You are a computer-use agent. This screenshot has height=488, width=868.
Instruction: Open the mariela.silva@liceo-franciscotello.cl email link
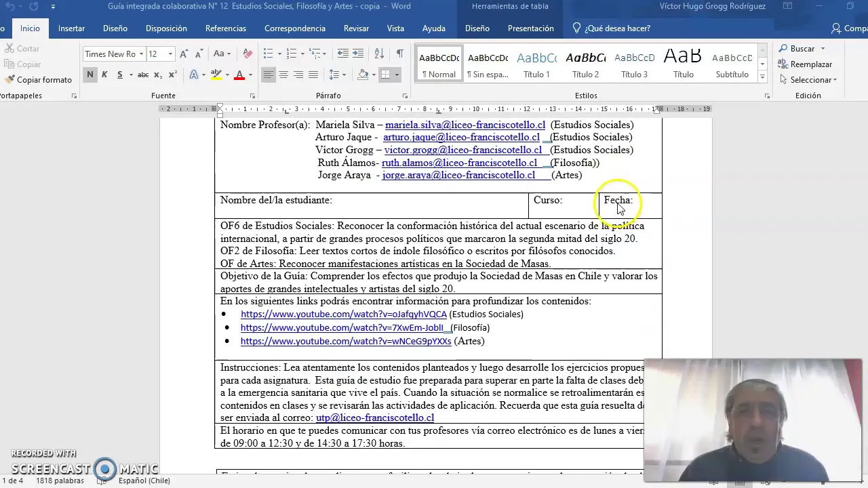point(465,125)
